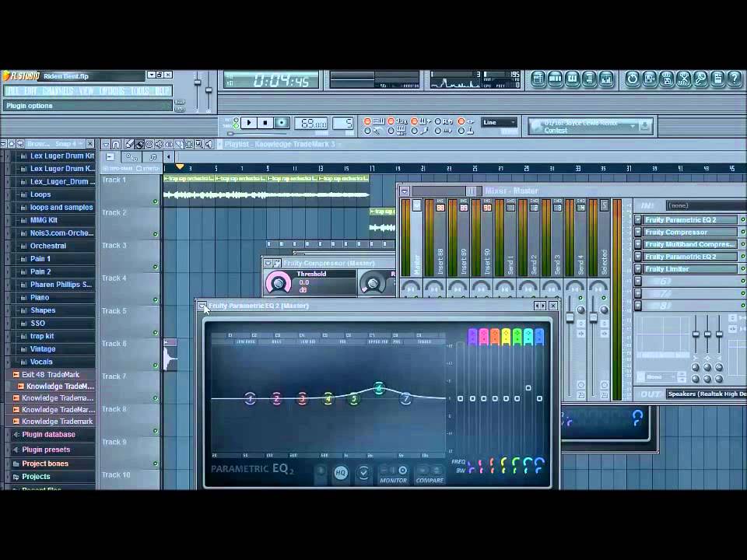Open the mixer input (none) selector

tap(706, 205)
